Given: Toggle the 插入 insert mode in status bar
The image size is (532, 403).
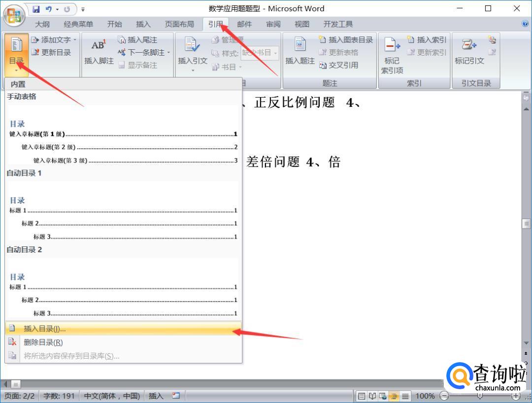Looking at the screenshot, I should 156,396.
